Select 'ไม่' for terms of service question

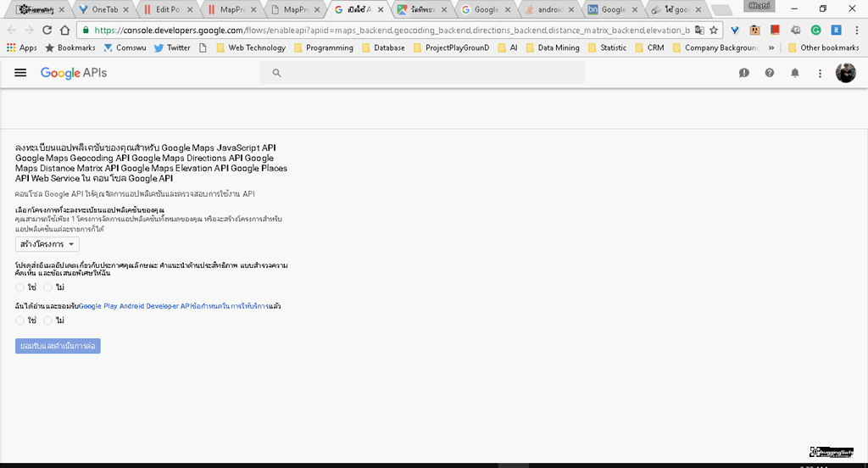tap(48, 320)
